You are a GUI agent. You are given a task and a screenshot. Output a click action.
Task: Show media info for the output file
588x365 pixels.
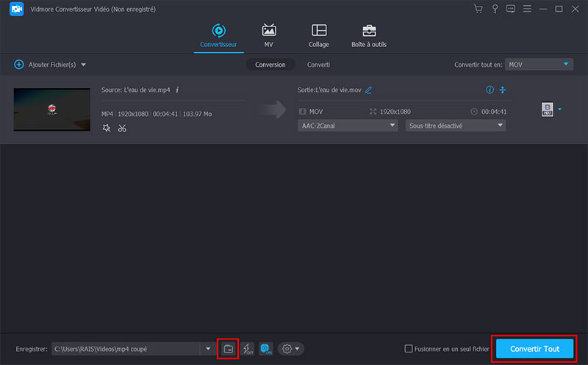(490, 90)
